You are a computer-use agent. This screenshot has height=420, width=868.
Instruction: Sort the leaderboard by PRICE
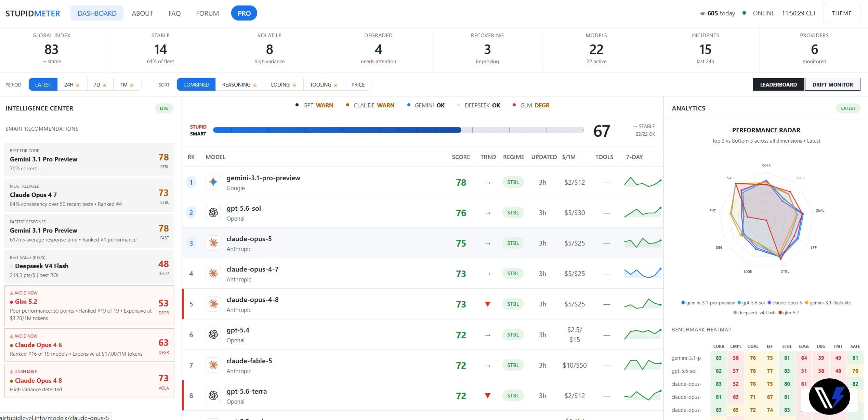(358, 84)
